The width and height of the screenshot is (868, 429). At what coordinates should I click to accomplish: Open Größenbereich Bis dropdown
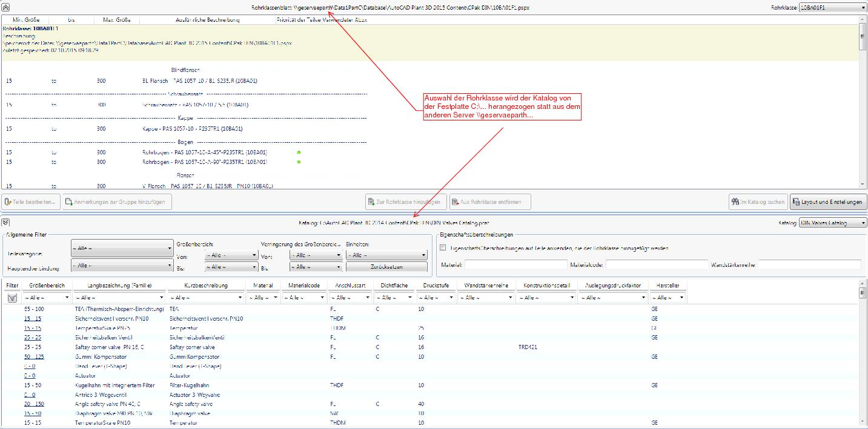coord(231,267)
